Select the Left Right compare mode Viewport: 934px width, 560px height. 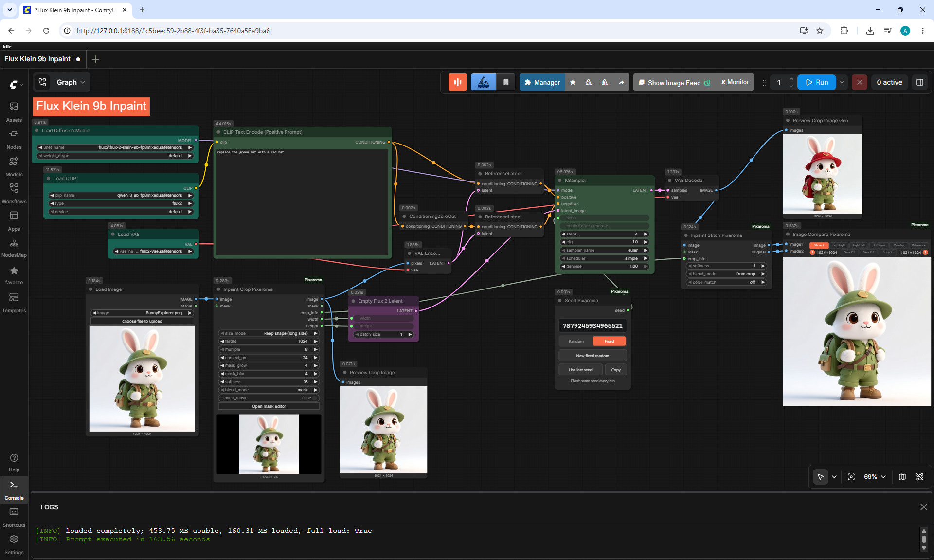click(839, 245)
